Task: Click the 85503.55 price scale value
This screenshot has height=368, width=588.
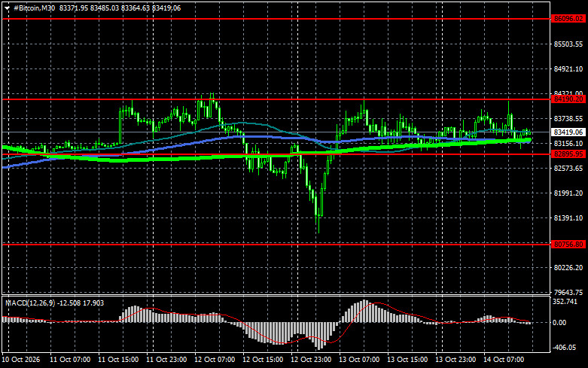Action: (568, 44)
